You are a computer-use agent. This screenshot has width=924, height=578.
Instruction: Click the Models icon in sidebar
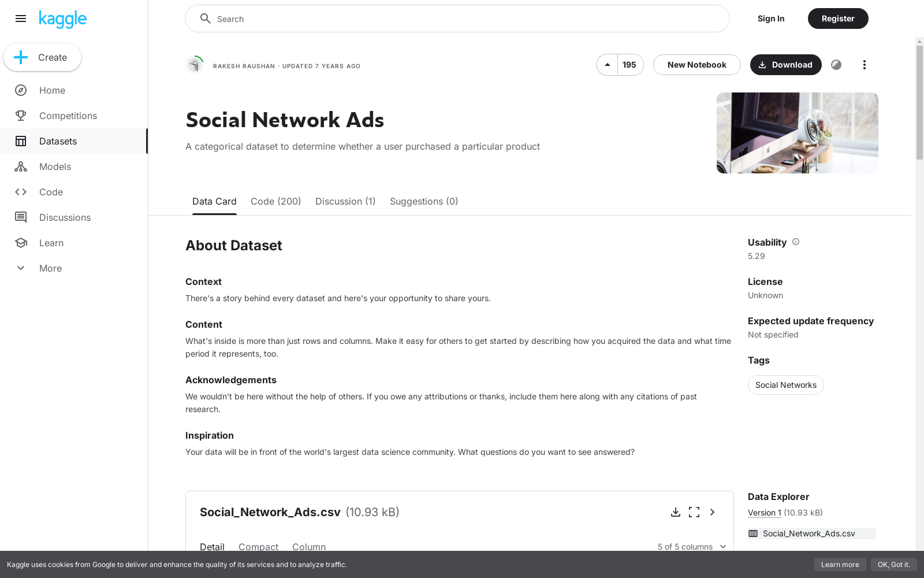pos(21,166)
